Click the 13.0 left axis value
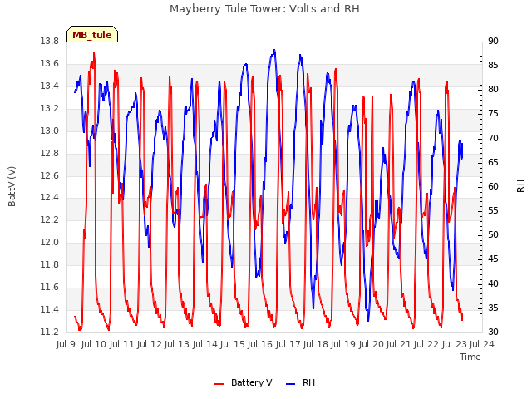The height and width of the screenshot is (399, 532). point(49,131)
